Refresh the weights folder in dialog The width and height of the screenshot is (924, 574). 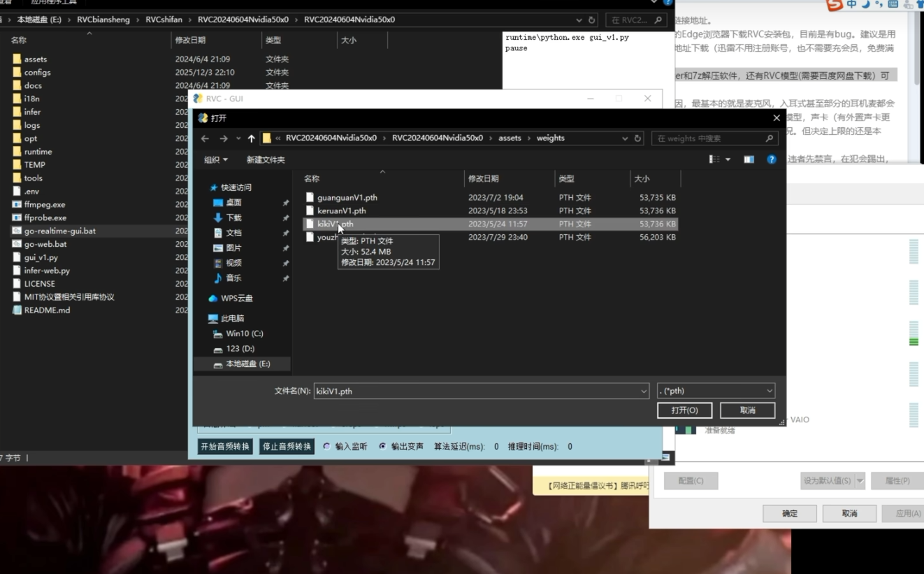[x=637, y=138]
